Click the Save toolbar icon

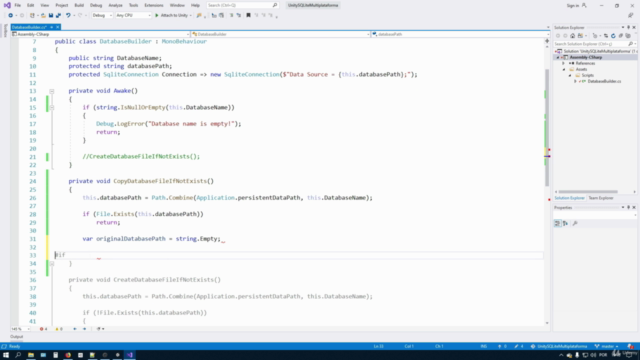click(x=51, y=16)
